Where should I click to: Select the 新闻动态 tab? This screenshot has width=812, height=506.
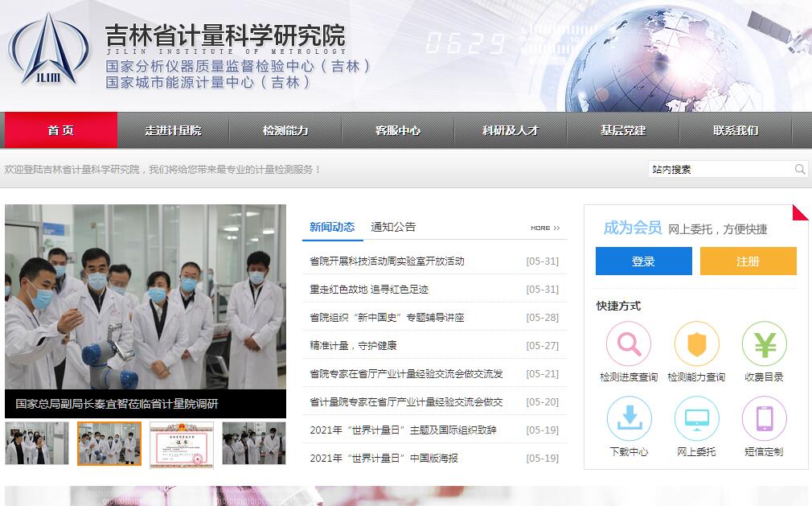(332, 227)
